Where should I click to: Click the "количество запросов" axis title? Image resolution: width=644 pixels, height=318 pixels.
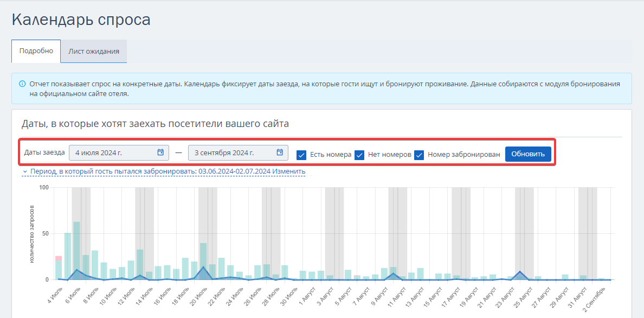click(31, 234)
